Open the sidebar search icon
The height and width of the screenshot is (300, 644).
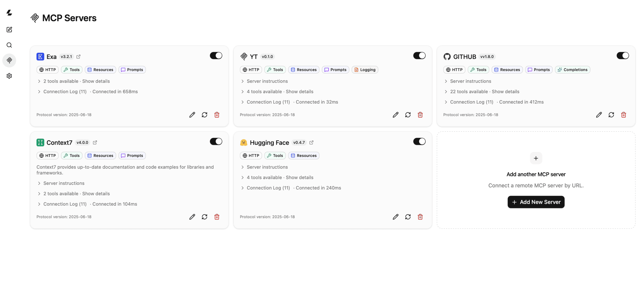[9, 45]
